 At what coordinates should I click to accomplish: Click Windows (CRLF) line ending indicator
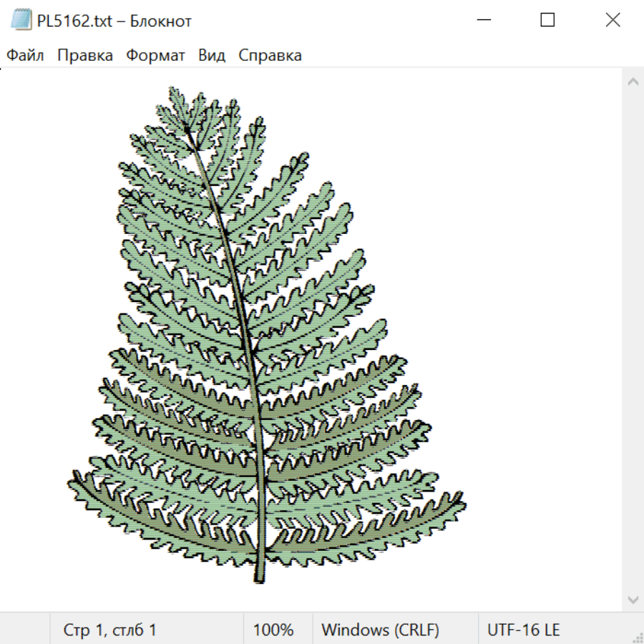(x=380, y=630)
